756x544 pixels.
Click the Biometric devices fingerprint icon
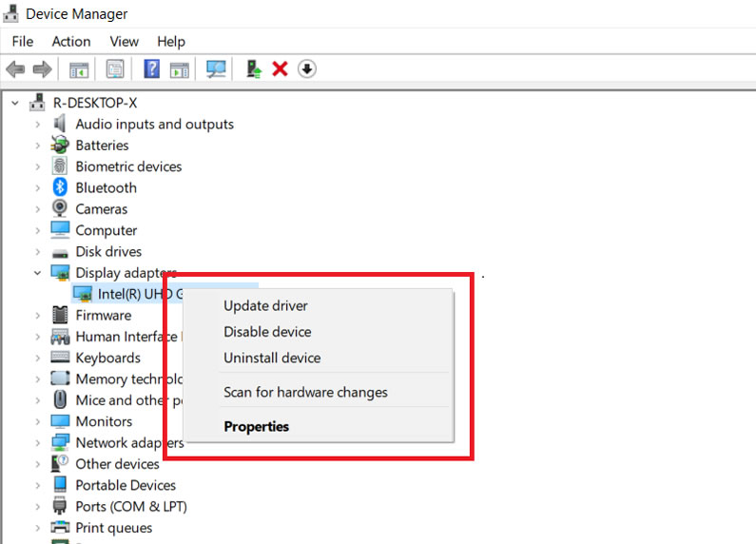tap(60, 165)
